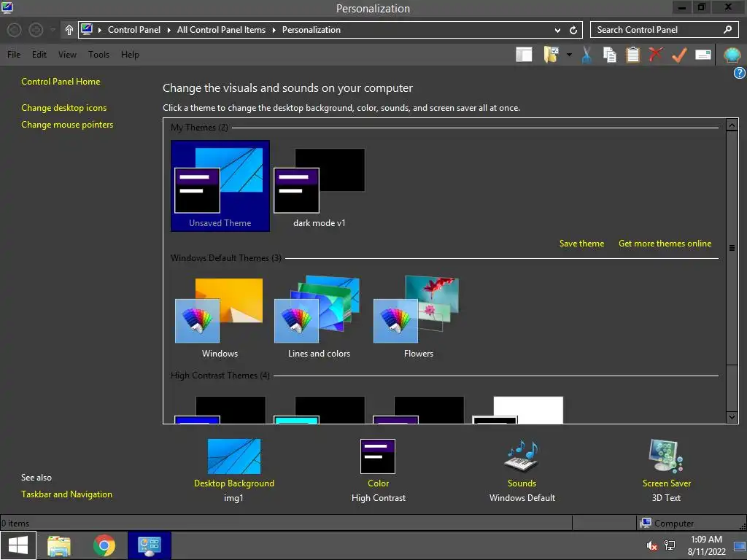Open Change desktop icons link

(x=64, y=108)
